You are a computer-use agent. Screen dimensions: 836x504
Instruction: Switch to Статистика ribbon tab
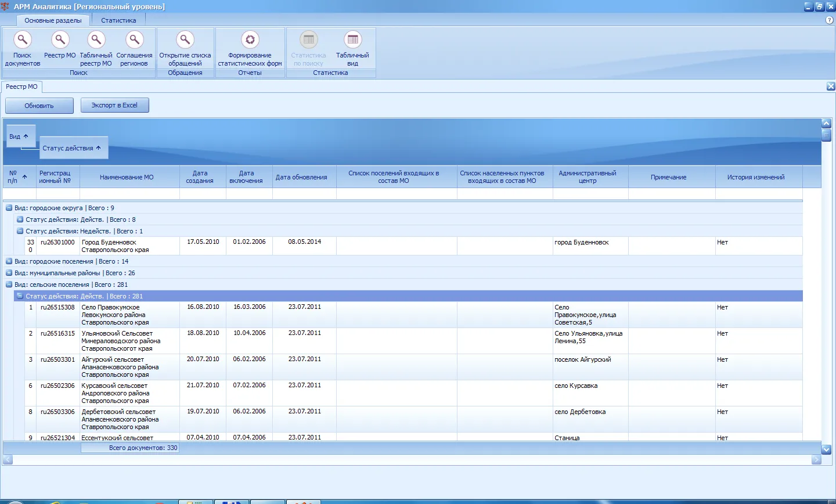point(118,20)
